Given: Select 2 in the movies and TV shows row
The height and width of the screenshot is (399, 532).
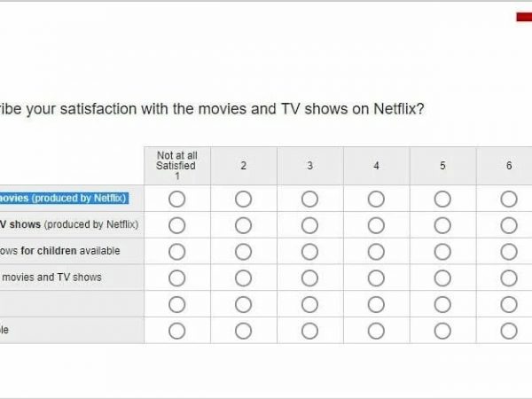Looking at the screenshot, I should click(243, 278).
